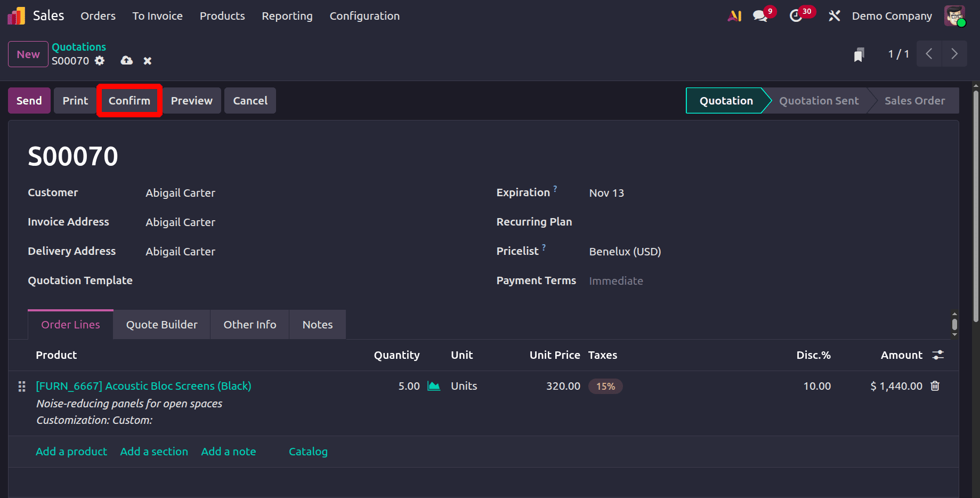980x498 pixels.
Task: Open the conversations chat bubble icon
Action: tap(760, 16)
